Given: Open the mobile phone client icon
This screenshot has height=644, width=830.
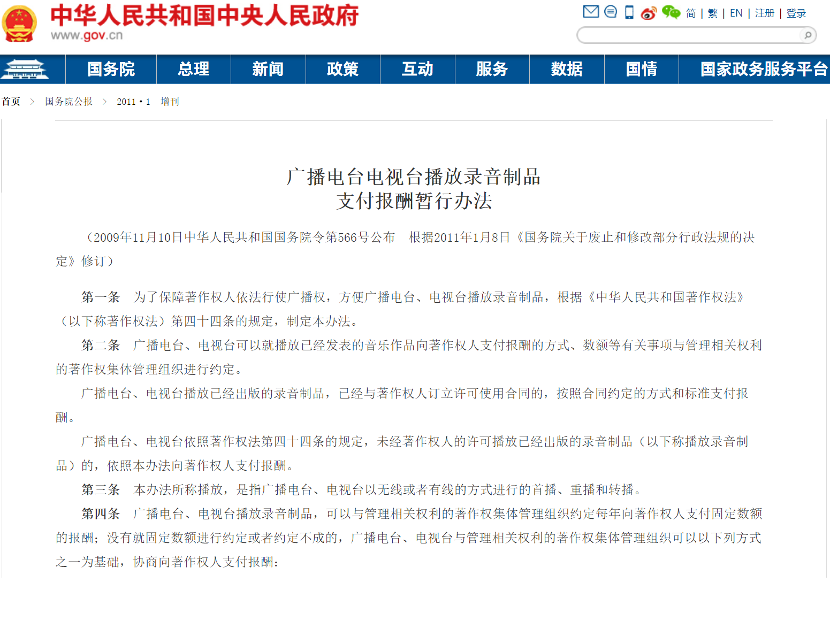Looking at the screenshot, I should (x=629, y=12).
